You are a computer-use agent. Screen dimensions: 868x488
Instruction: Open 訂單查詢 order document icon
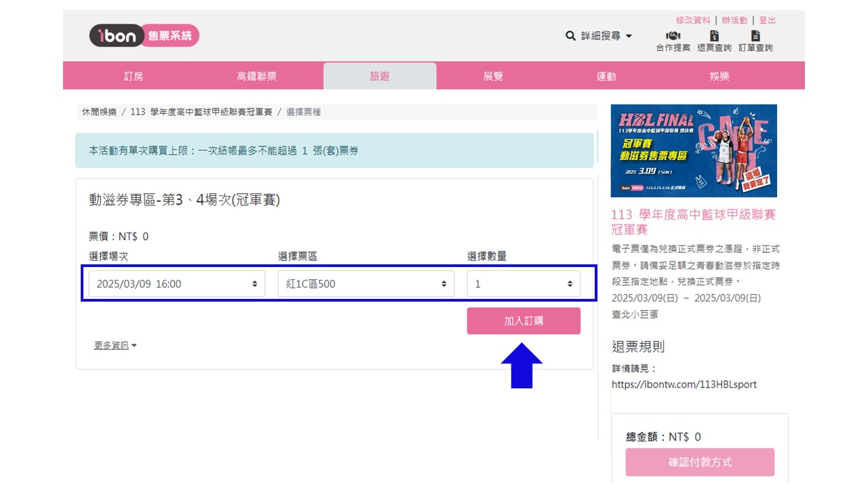click(755, 37)
